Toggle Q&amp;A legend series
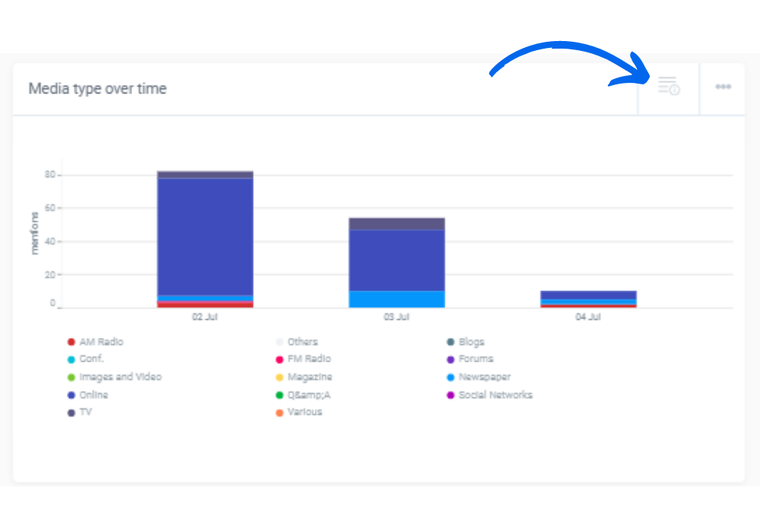The width and height of the screenshot is (760, 532). (x=303, y=395)
